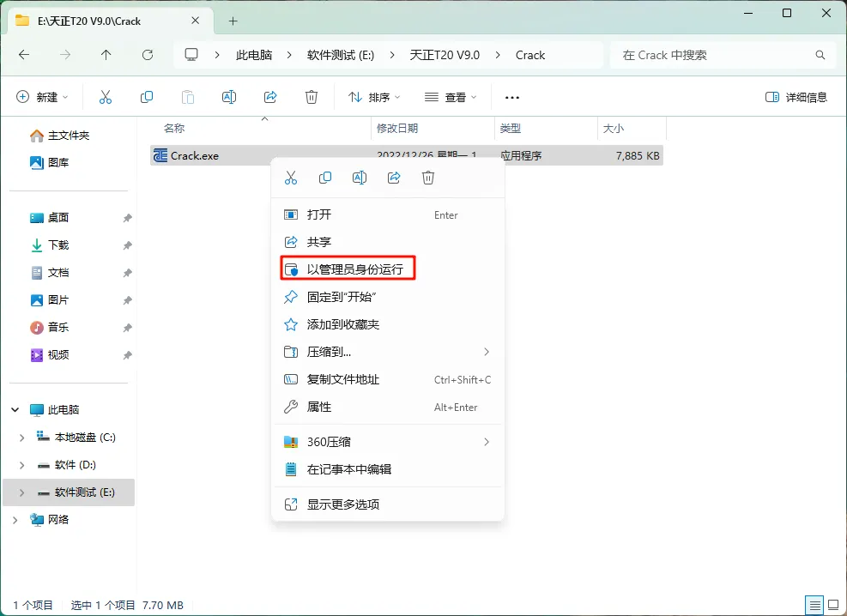Go forward with the right arrow
This screenshot has height=616, width=847.
[65, 55]
